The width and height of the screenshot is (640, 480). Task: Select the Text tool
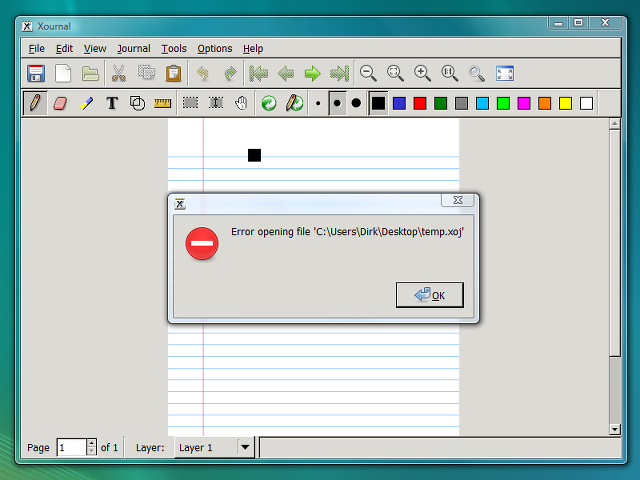(x=112, y=103)
